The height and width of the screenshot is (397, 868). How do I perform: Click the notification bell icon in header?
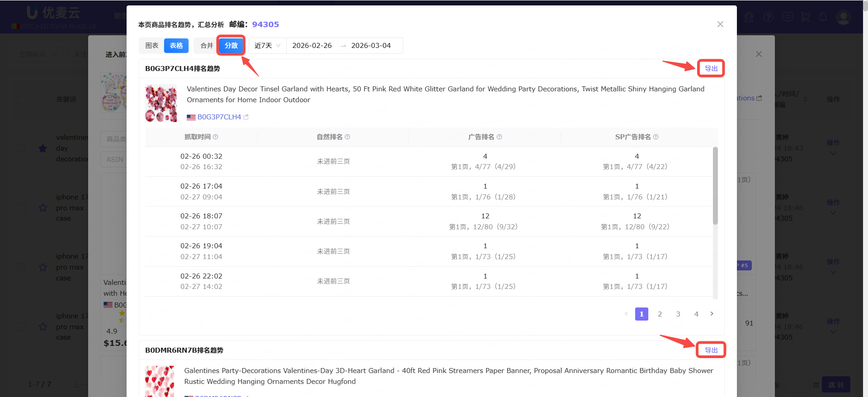pos(823,17)
